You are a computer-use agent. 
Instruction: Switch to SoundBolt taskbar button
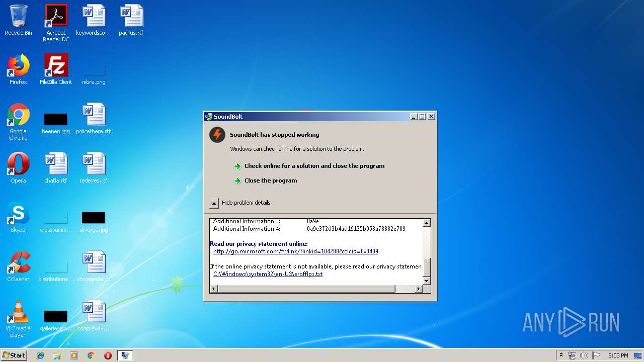click(x=125, y=355)
